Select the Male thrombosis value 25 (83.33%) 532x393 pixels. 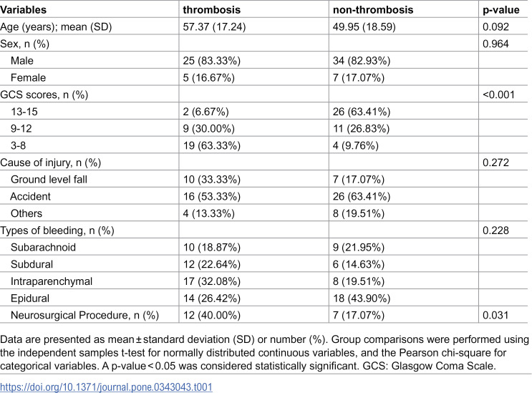212,61
